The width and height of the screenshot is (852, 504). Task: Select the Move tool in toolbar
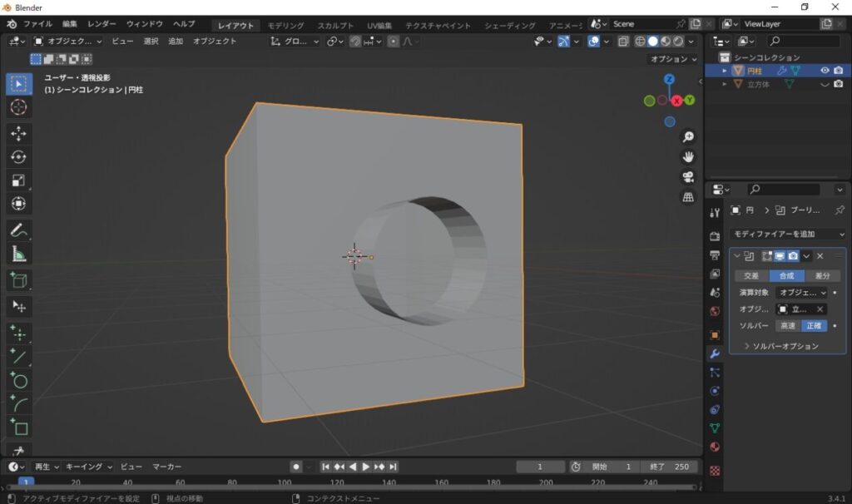tap(19, 133)
